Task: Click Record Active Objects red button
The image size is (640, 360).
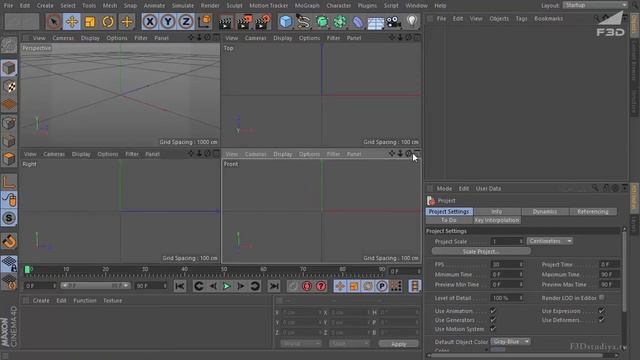Action: click(307, 286)
